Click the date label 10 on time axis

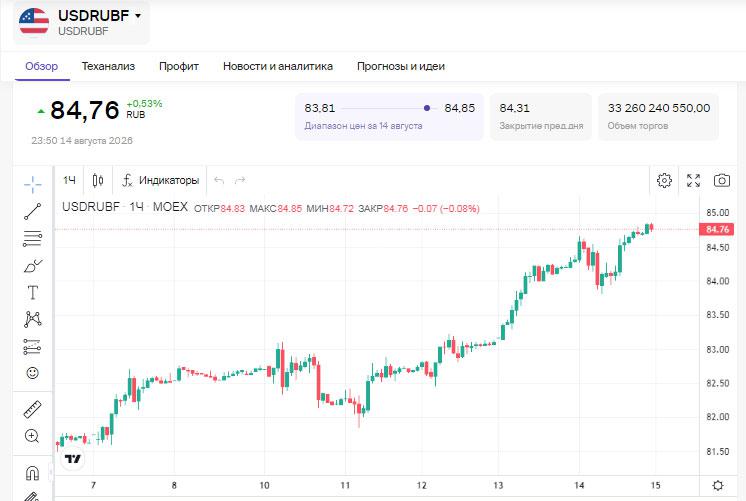point(265,485)
